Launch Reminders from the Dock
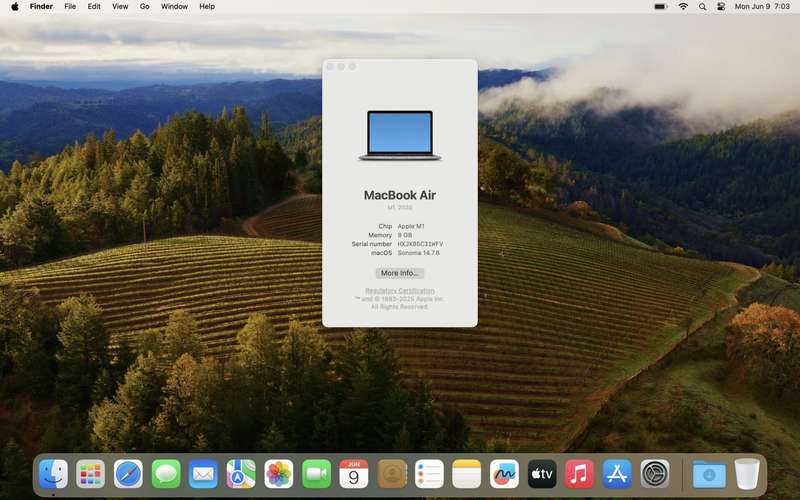Image resolution: width=800 pixels, height=500 pixels. click(x=429, y=474)
